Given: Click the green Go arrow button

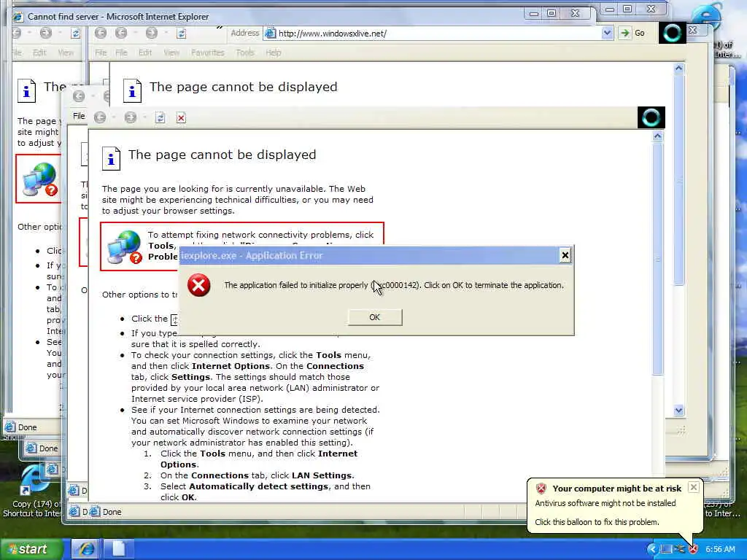Looking at the screenshot, I should tap(624, 33).
